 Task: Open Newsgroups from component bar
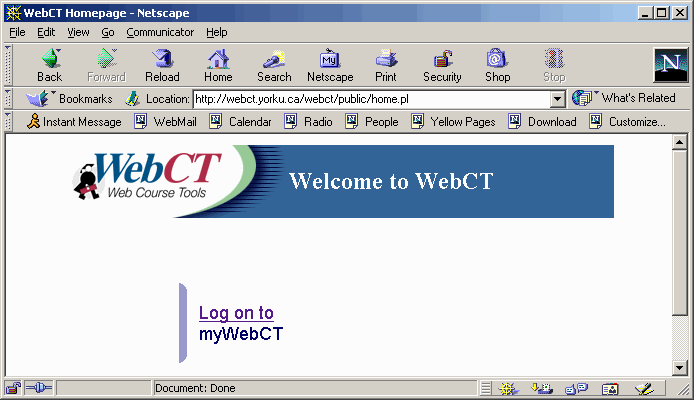[x=576, y=388]
